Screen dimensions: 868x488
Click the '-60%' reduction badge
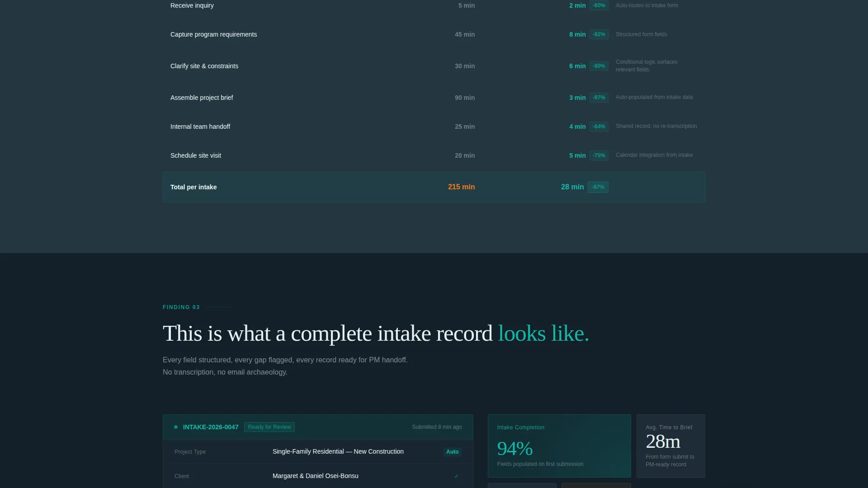coord(599,5)
